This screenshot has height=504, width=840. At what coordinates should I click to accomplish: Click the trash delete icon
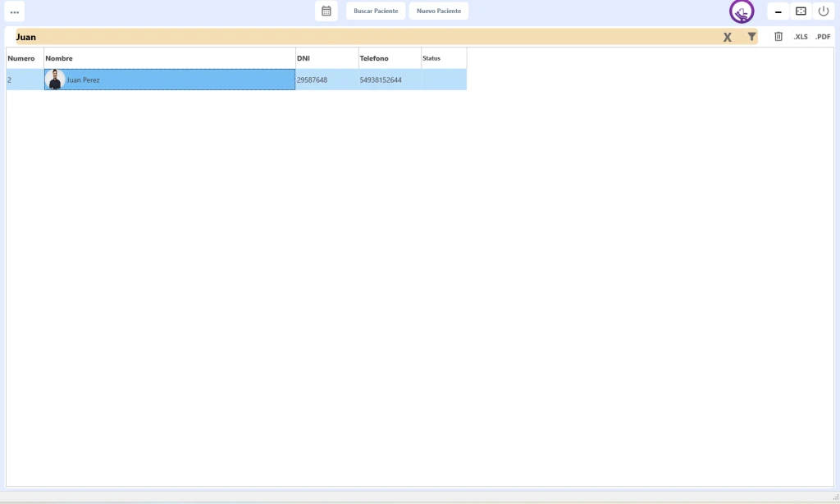(x=778, y=37)
